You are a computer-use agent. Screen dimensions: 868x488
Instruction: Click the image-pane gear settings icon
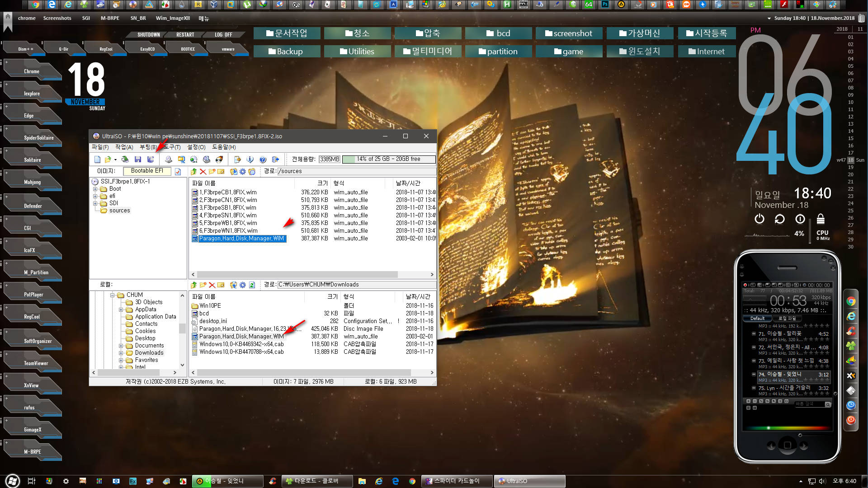(243, 171)
